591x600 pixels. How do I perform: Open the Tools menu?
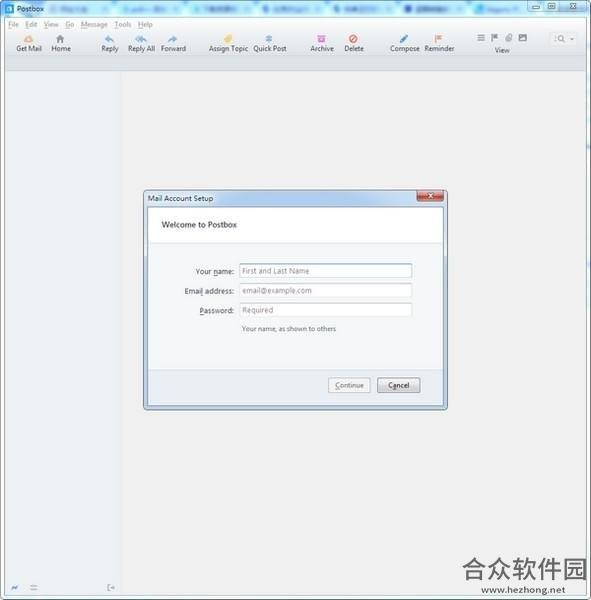coord(123,24)
